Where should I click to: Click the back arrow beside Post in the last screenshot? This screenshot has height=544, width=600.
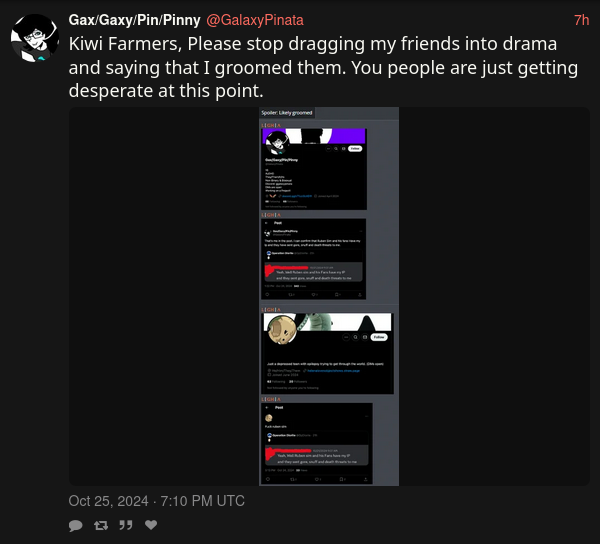point(267,407)
